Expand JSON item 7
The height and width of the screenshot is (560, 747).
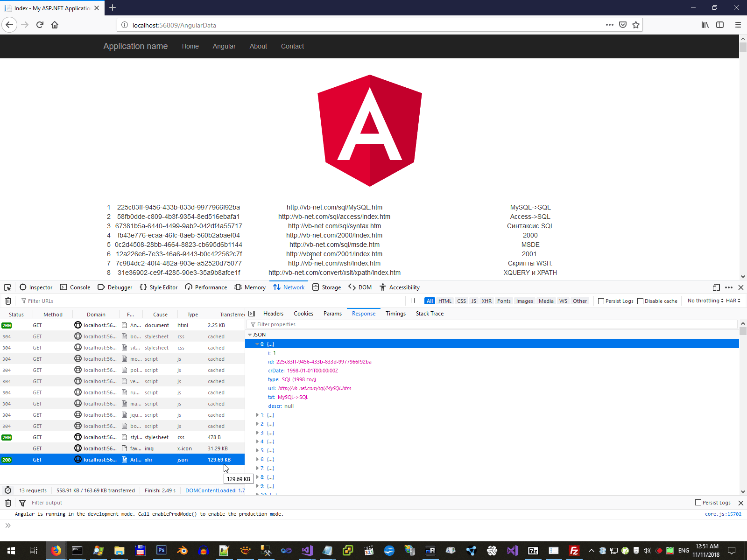[x=257, y=468]
